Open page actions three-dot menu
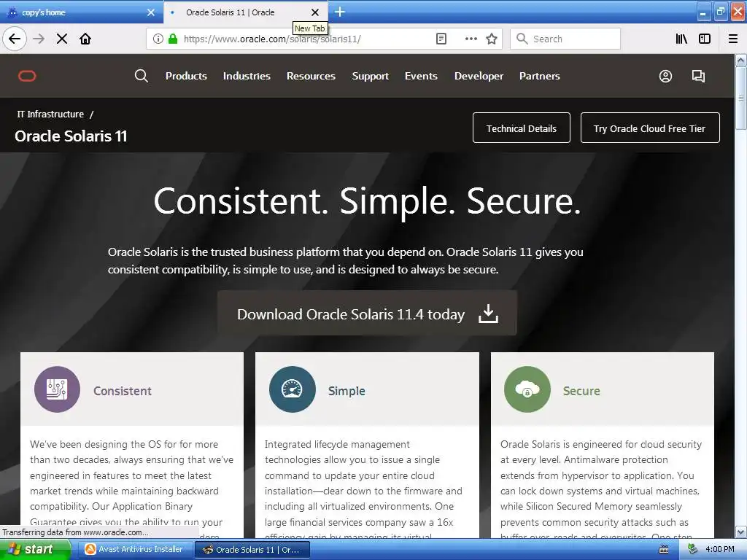 [x=471, y=39]
